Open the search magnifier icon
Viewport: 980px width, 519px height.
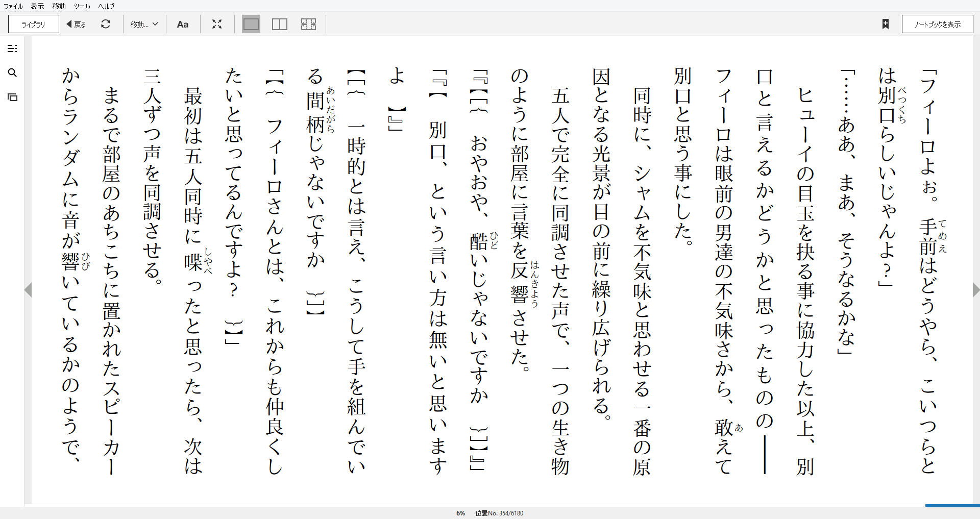tap(12, 73)
